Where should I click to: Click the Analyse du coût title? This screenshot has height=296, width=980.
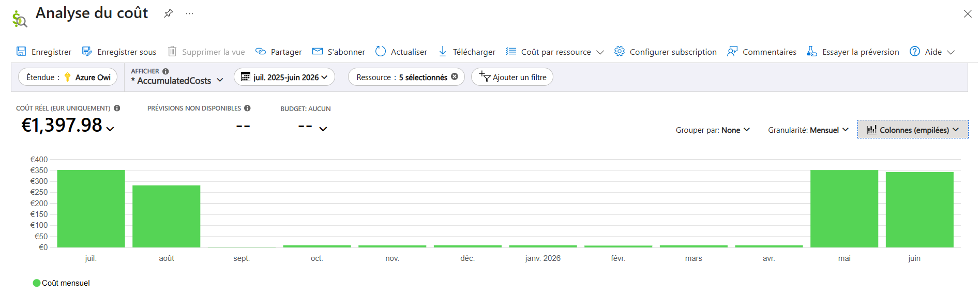point(92,13)
